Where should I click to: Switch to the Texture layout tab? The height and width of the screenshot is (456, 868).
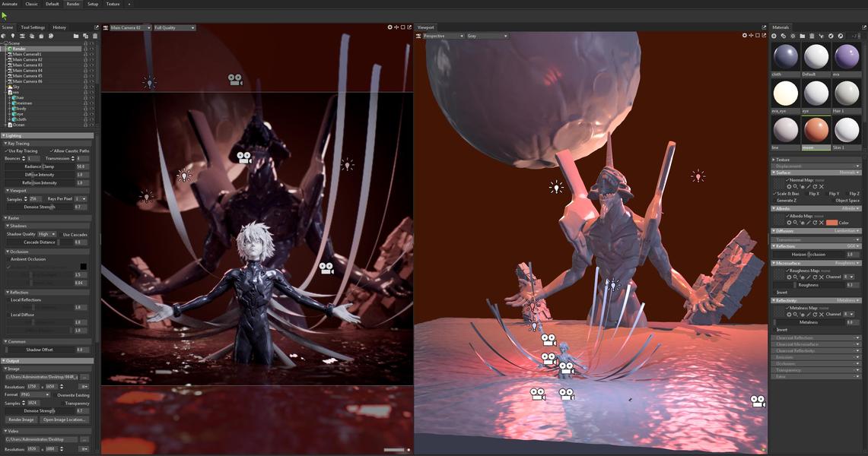[x=113, y=4]
